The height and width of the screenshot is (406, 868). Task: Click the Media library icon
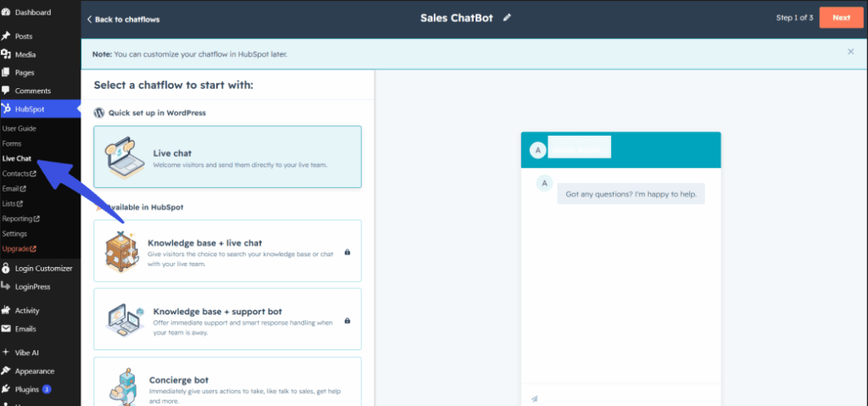[6, 54]
